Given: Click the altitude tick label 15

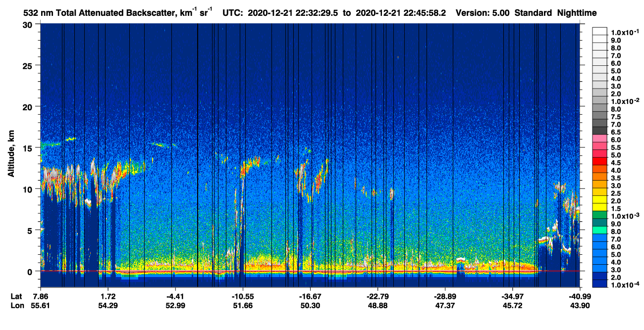Looking at the screenshot, I should [x=29, y=147].
